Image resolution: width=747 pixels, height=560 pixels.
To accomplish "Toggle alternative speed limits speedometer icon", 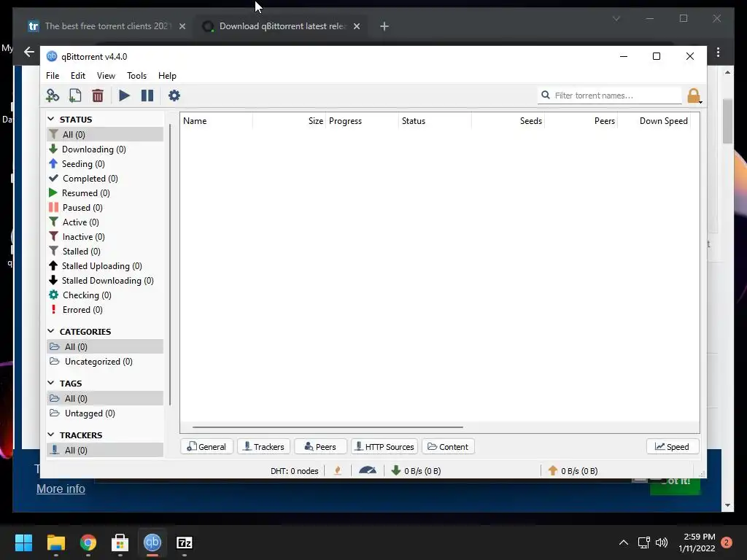I will point(368,470).
